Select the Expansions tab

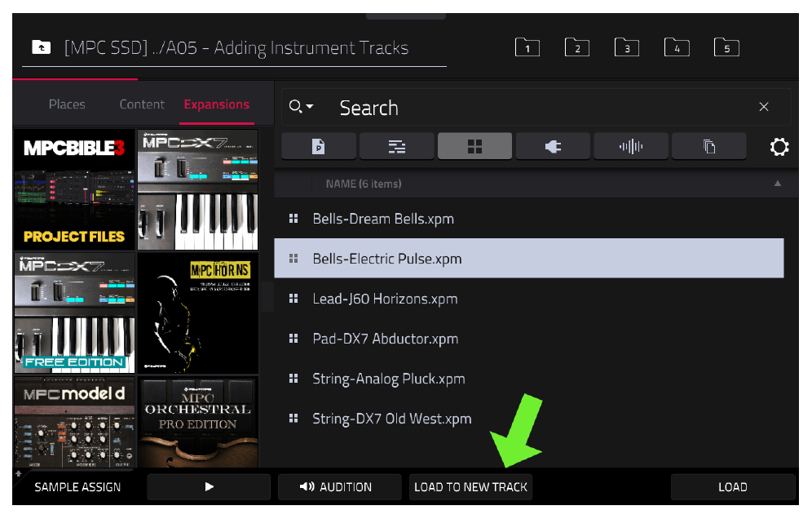pos(217,104)
